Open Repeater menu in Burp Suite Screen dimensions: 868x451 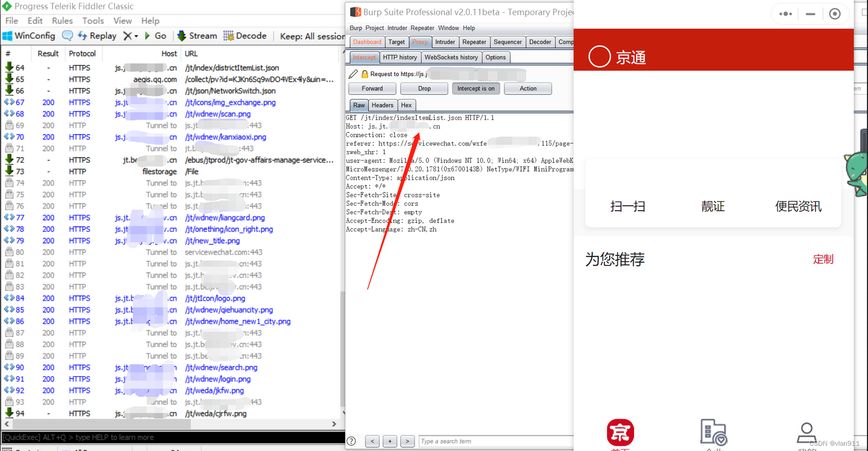coord(422,28)
